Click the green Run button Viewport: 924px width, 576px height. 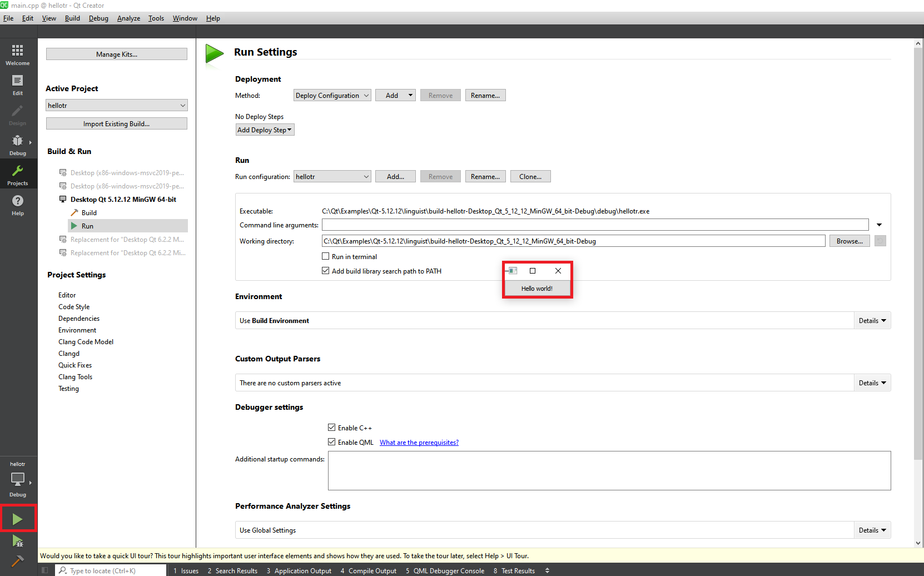pos(18,519)
